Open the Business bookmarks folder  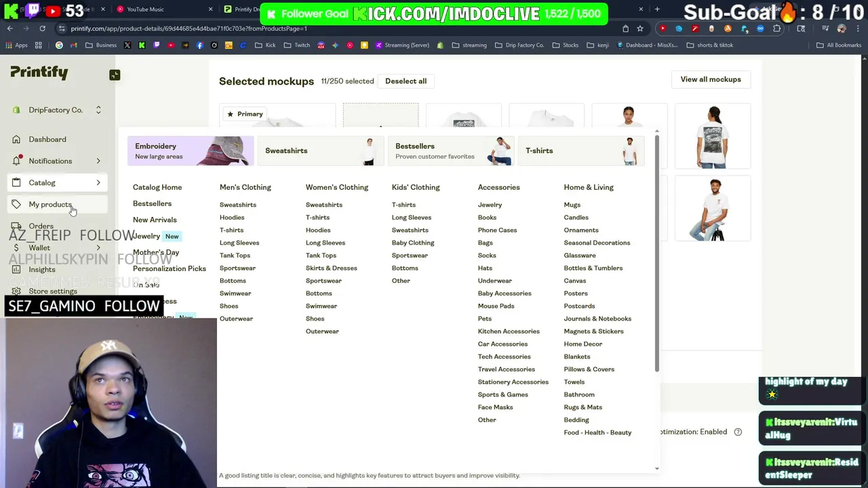point(101,45)
